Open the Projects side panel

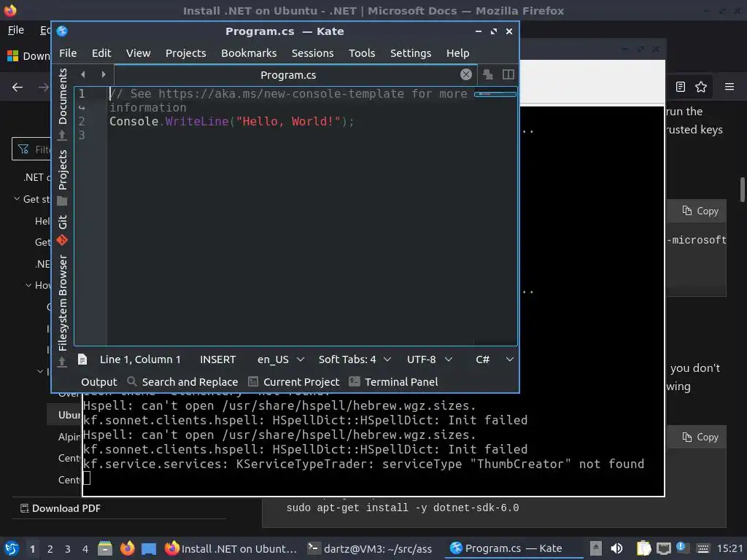click(63, 170)
